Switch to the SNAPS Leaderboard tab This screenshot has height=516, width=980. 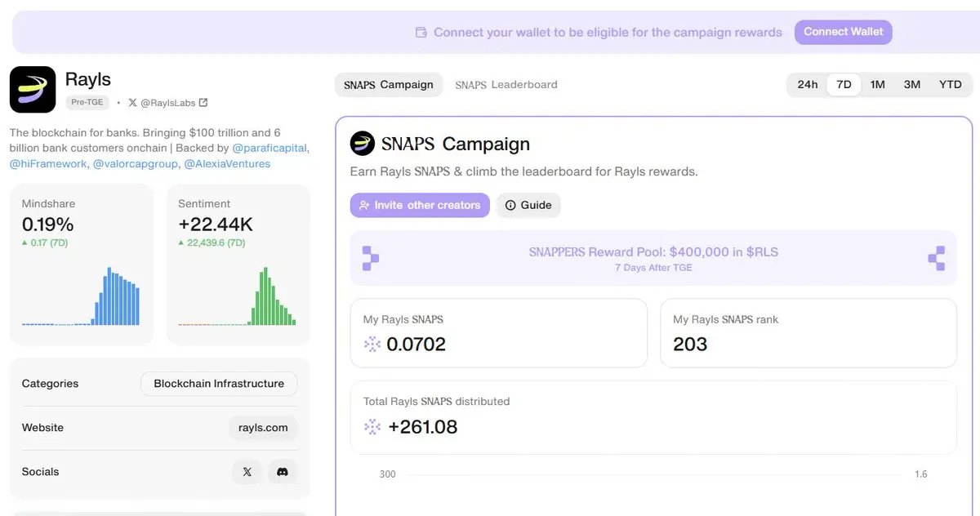click(506, 85)
